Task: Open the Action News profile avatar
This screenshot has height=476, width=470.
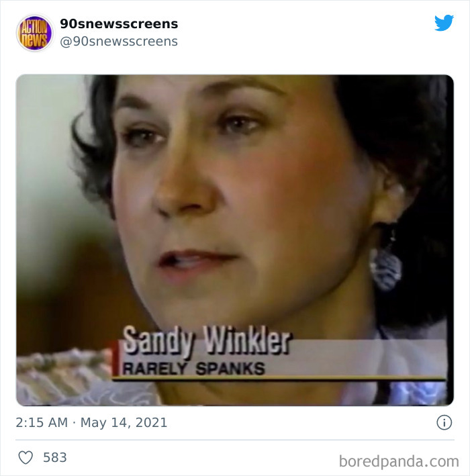Action: pyautogui.click(x=35, y=33)
